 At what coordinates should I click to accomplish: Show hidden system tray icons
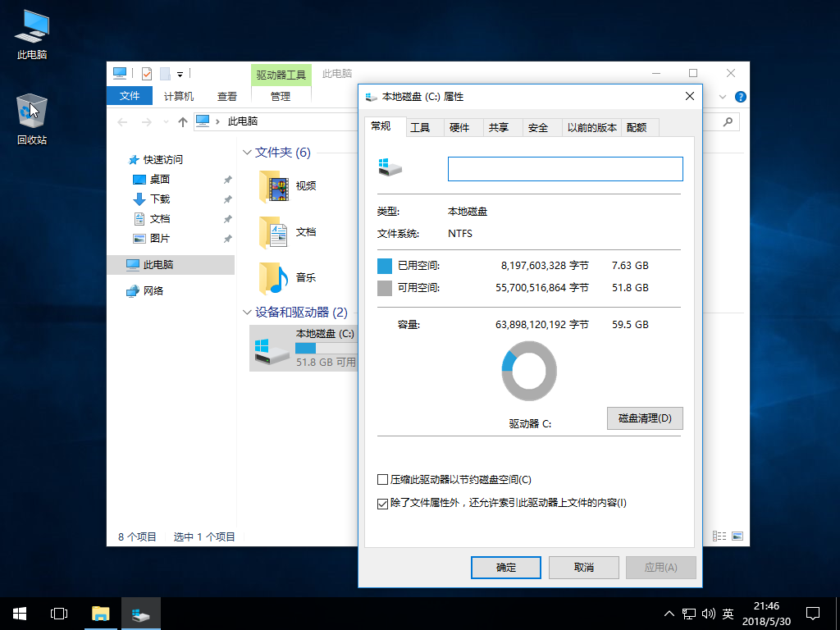[669, 614]
